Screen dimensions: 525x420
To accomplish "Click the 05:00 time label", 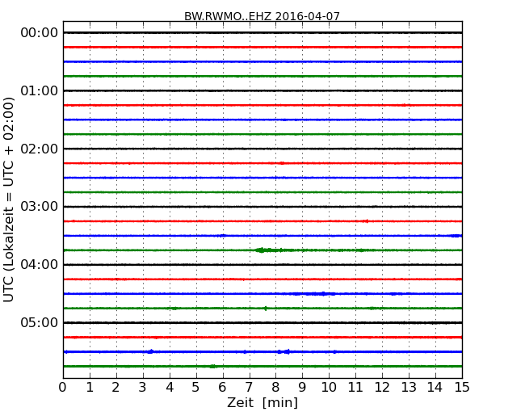I will 40,322.
